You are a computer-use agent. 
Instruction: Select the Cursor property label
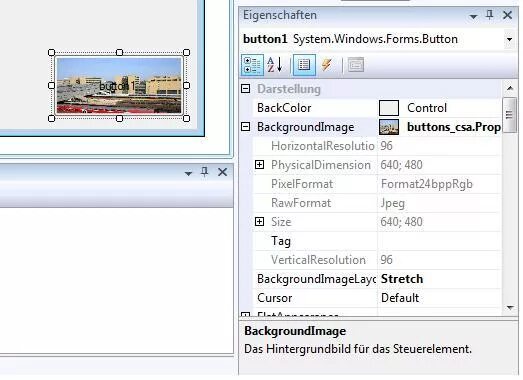[275, 298]
